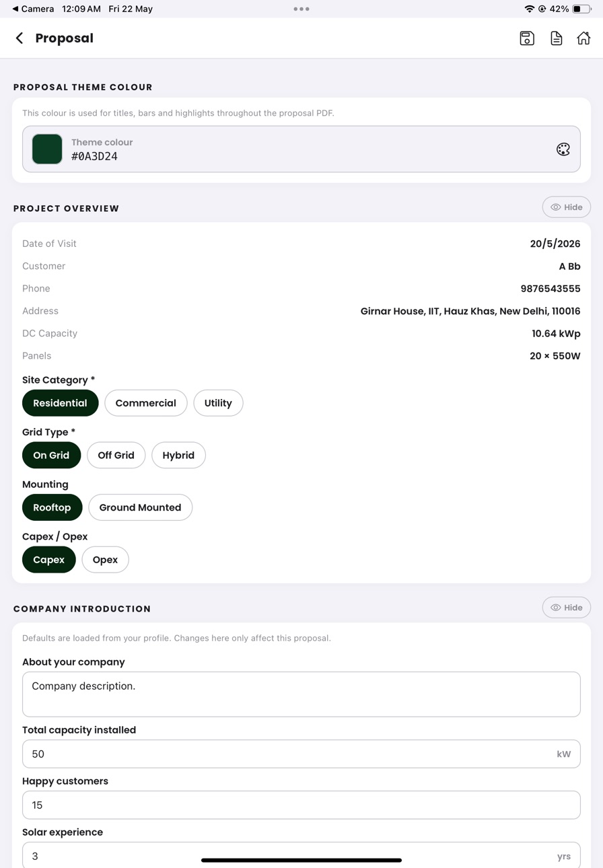The height and width of the screenshot is (868, 603).
Task: Click the green theme colour swatch
Action: pos(47,149)
